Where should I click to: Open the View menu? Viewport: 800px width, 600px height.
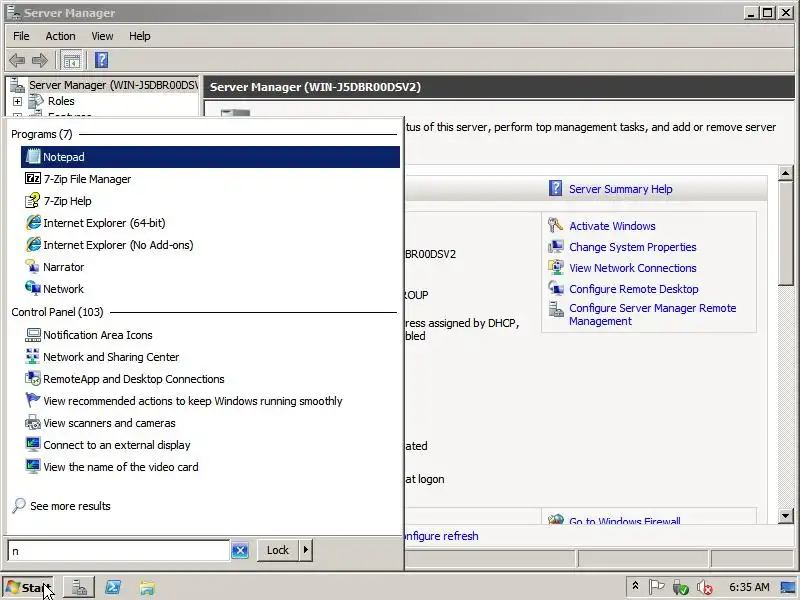(102, 36)
